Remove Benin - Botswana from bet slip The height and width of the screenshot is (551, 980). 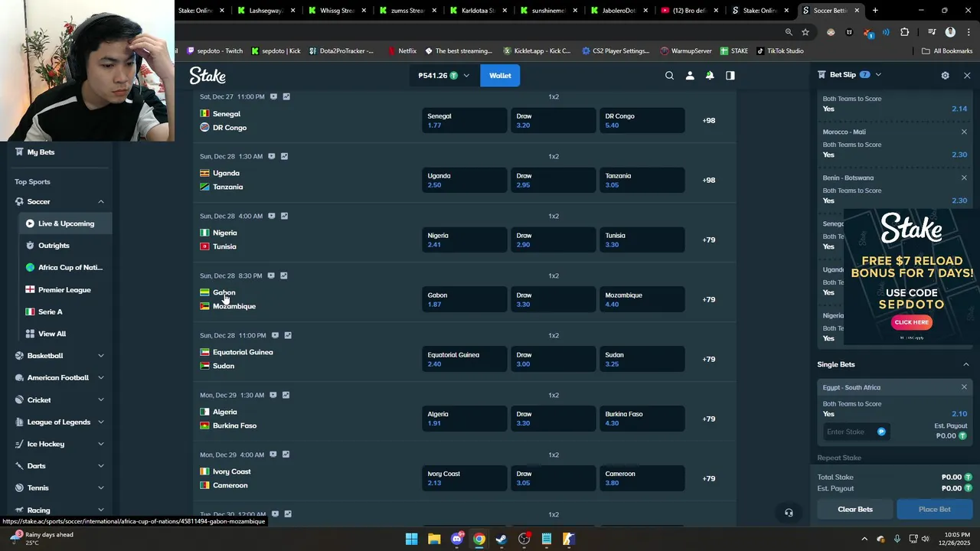(964, 178)
